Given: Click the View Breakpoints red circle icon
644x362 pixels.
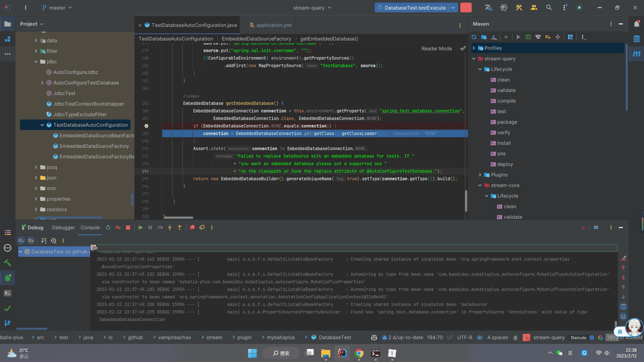Looking at the screenshot, I should click(192, 227).
